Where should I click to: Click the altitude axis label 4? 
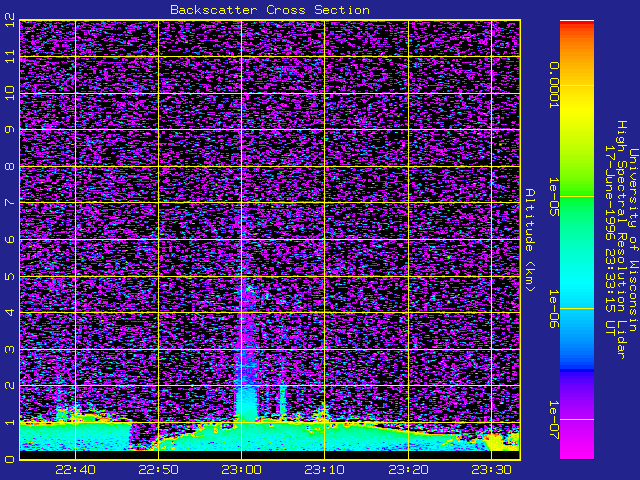point(10,312)
